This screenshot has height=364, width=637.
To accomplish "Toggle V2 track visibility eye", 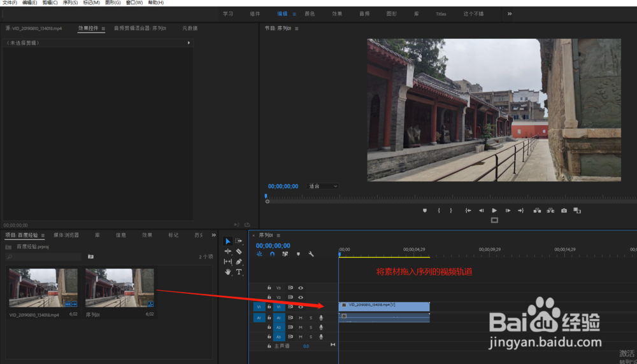I will coord(301,297).
